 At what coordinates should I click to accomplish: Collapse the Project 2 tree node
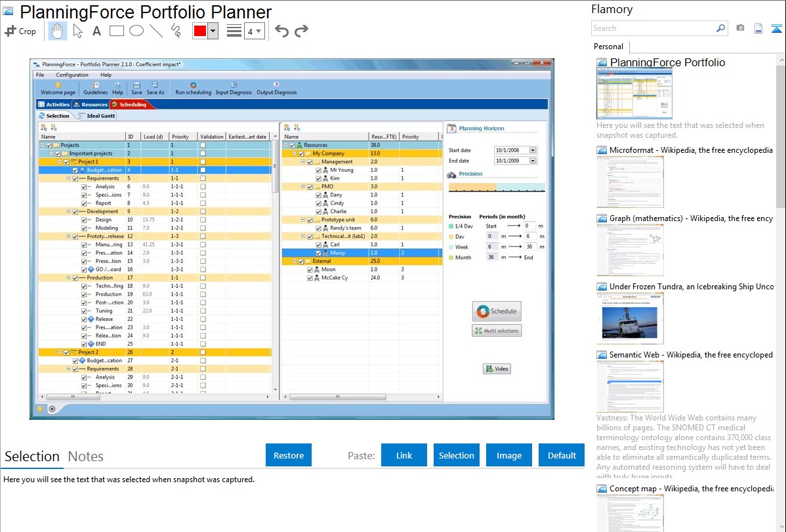[x=60, y=352]
